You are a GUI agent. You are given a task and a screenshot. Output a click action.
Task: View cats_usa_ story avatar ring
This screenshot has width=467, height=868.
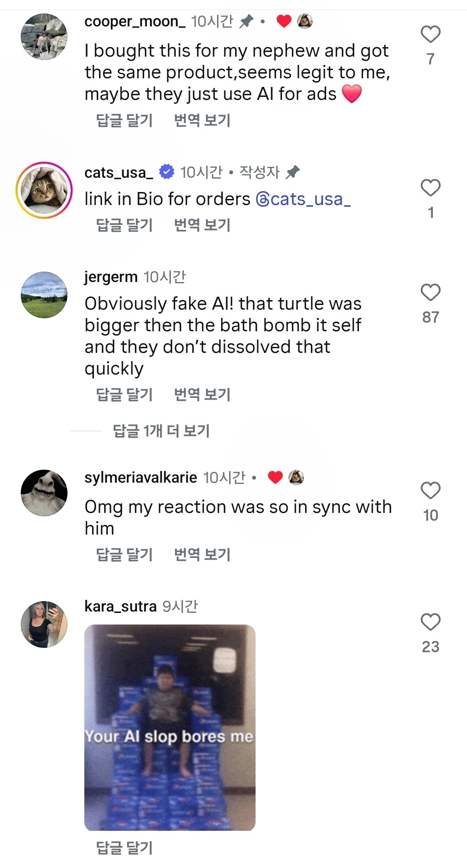pyautogui.click(x=44, y=190)
